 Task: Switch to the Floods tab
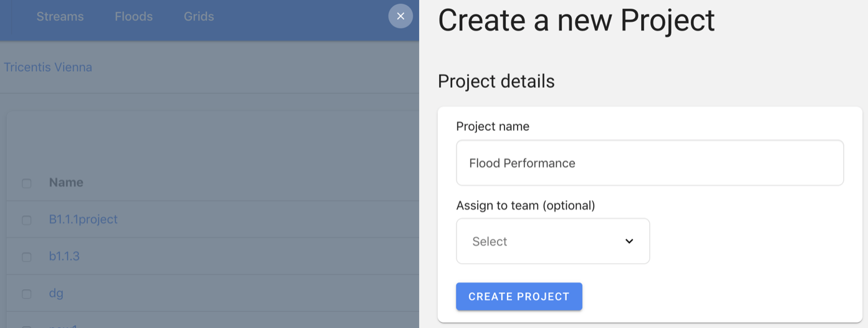[x=133, y=17]
